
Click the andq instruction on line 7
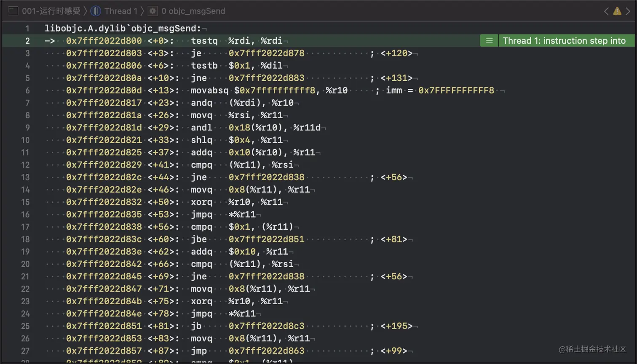pos(201,103)
